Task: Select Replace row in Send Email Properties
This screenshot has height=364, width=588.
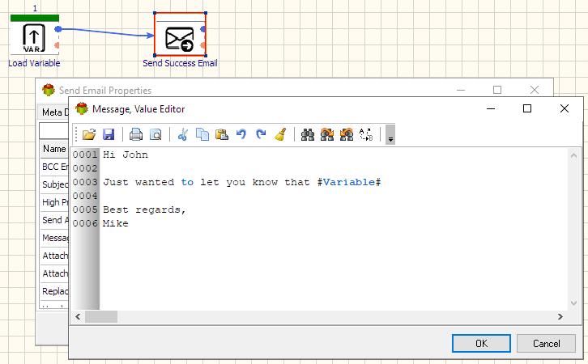Action: coord(55,291)
